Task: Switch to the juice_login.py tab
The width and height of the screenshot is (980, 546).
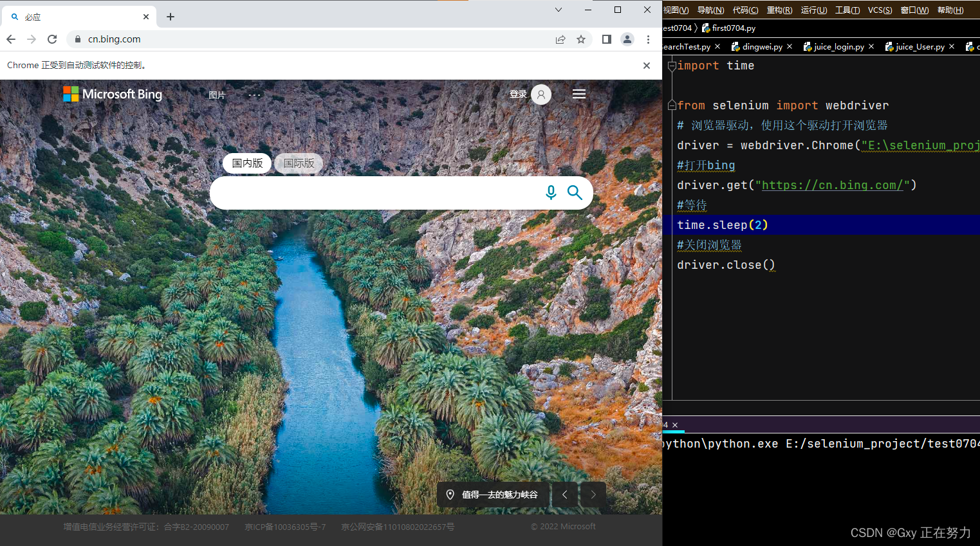Action: click(838, 46)
